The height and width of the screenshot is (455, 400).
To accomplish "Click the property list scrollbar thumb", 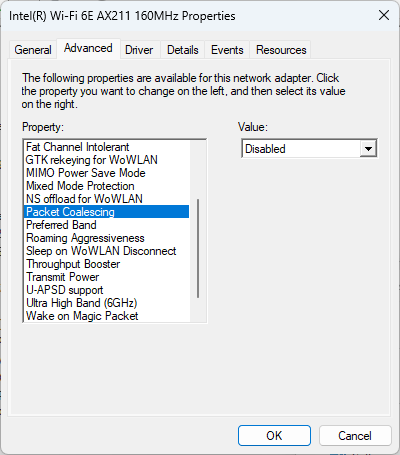I will 198,248.
